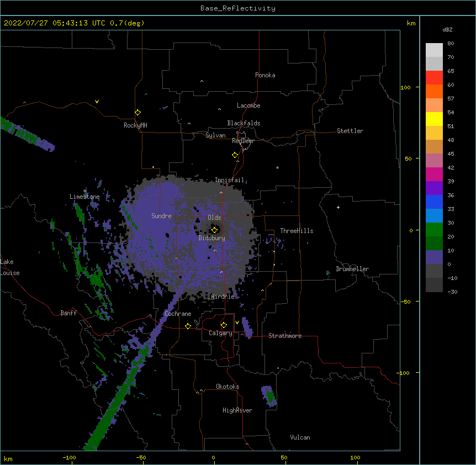The image size is (476, 465).
Task: Click the yellow V marker northwest of RockyMH
Action: coord(97,102)
